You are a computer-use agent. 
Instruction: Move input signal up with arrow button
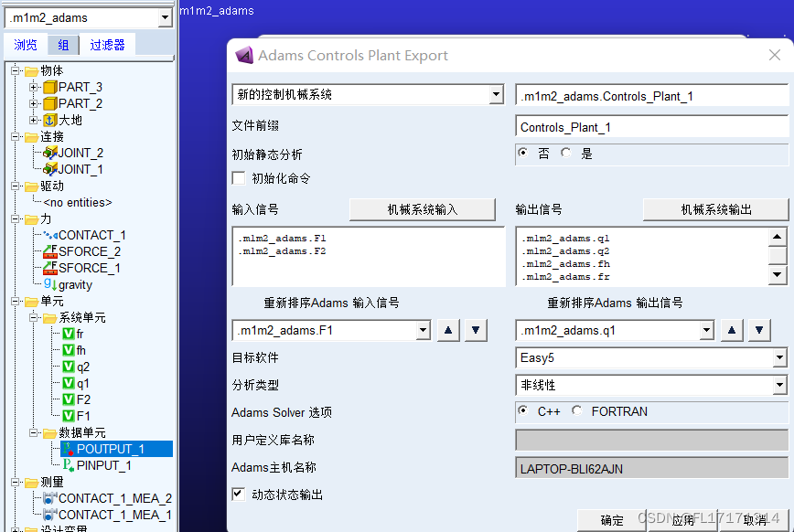coord(448,330)
